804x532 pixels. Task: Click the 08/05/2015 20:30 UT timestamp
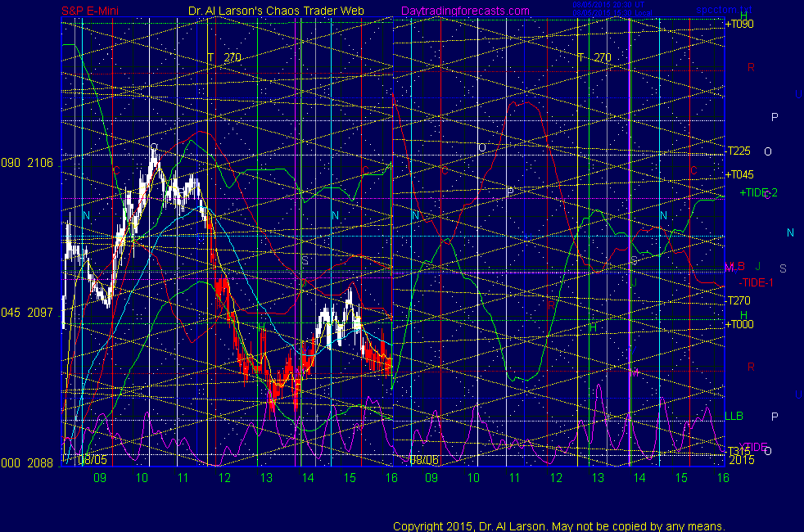608,5
